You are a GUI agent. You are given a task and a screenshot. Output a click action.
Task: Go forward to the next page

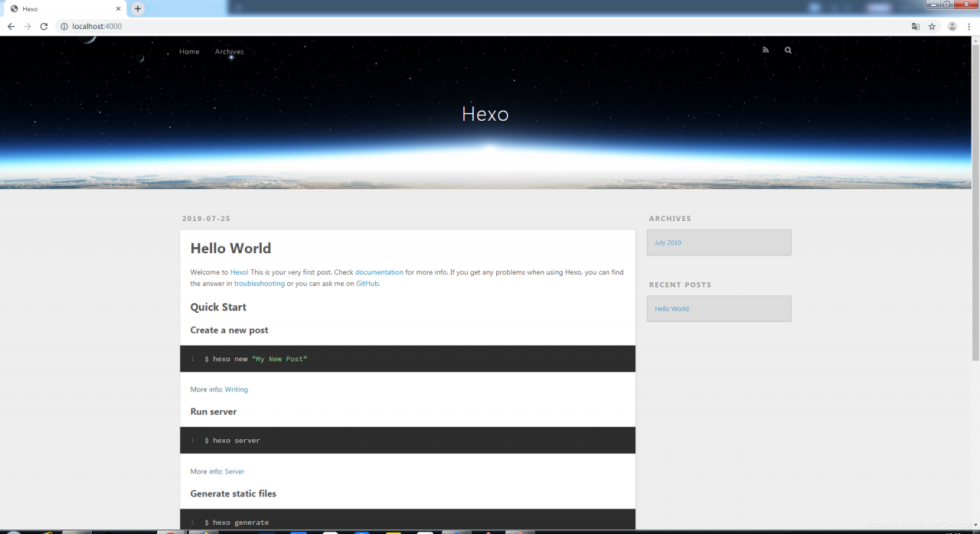click(x=28, y=26)
